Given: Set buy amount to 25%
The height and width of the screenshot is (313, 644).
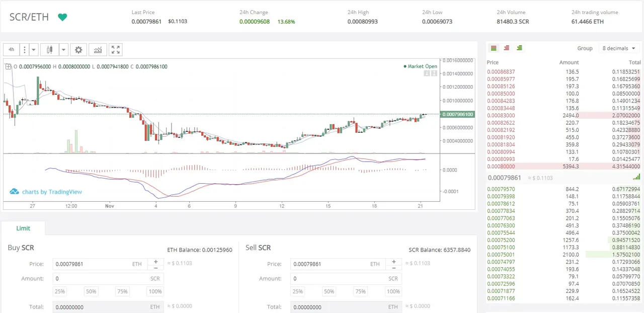Looking at the screenshot, I should point(60,291).
